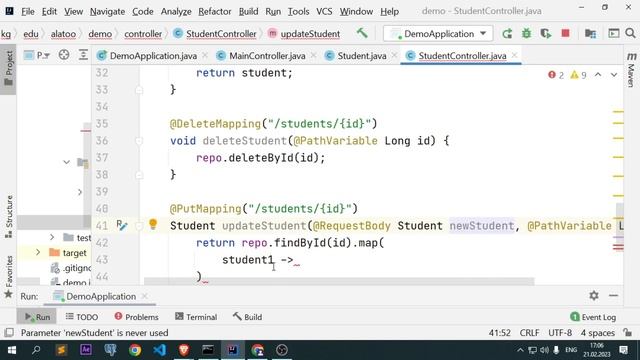Click controller breadcrumb in navigation bar
This screenshot has width=640, height=360.
tap(143, 34)
